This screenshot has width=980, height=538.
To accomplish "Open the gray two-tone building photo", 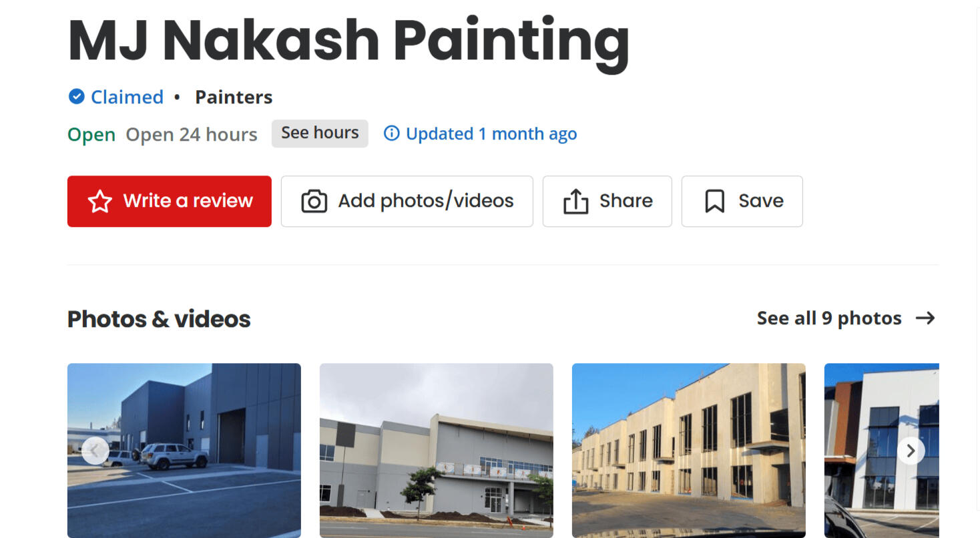I will click(437, 451).
